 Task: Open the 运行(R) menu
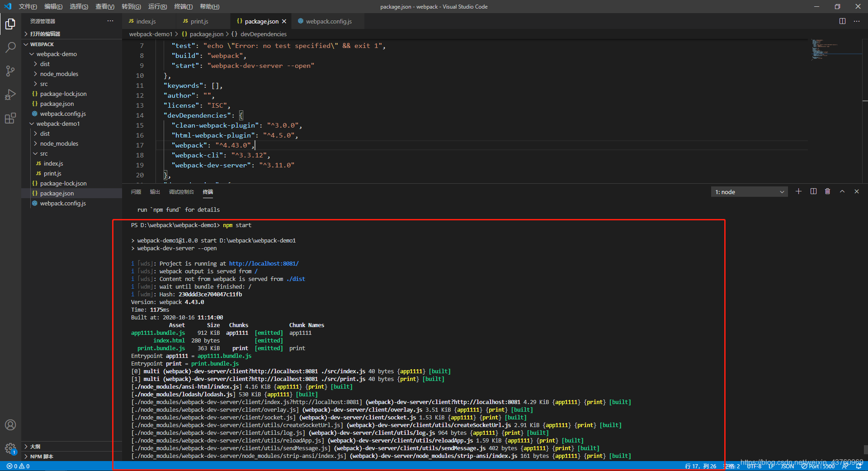(157, 6)
